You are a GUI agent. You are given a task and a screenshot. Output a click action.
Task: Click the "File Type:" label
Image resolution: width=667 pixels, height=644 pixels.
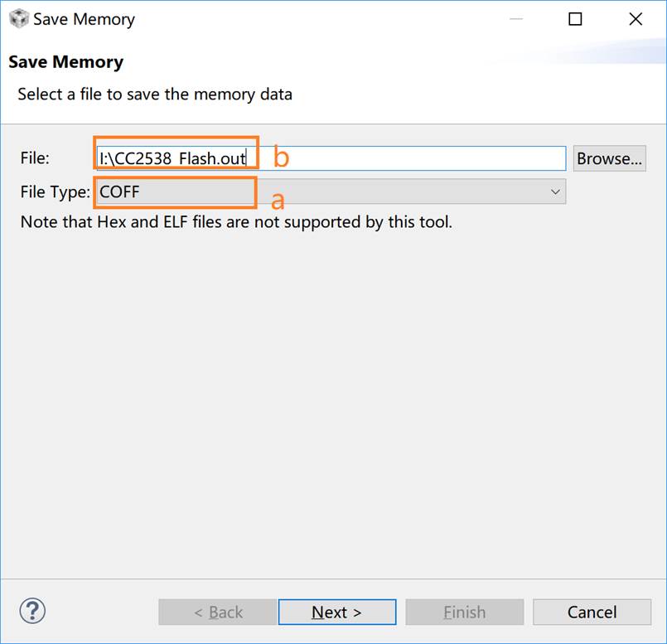(x=55, y=192)
